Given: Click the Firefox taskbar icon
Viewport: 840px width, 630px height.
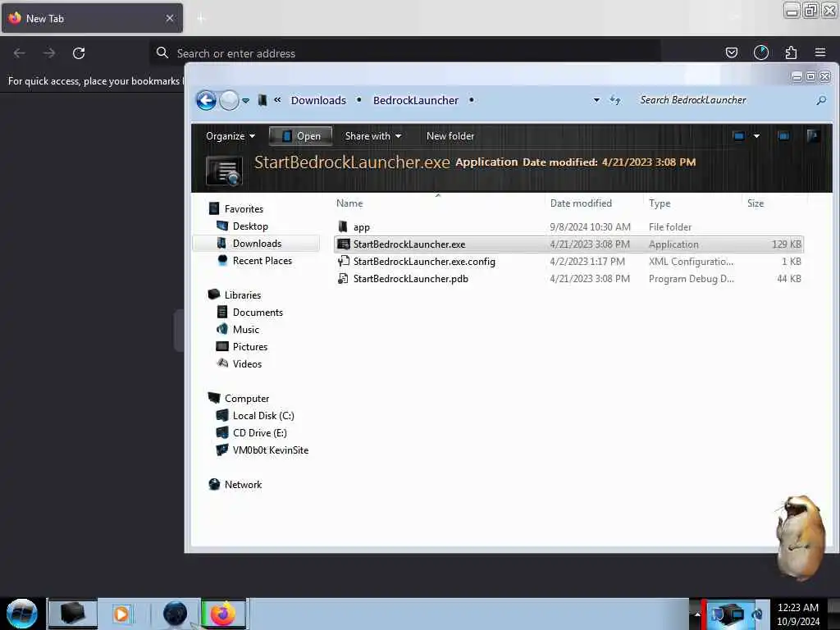Looking at the screenshot, I should 223,614.
